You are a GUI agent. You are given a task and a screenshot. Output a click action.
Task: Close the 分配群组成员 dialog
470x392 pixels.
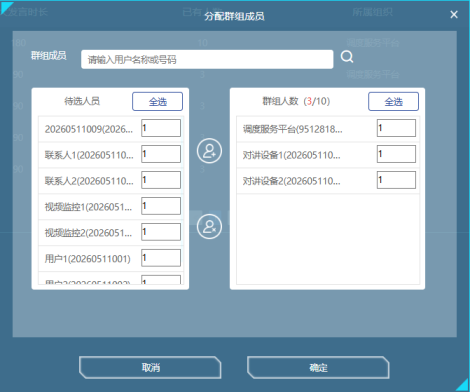(454, 14)
